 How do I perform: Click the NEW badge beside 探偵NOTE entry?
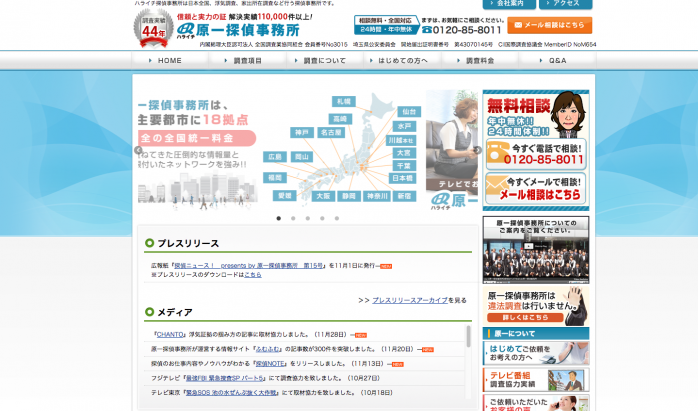398,364
